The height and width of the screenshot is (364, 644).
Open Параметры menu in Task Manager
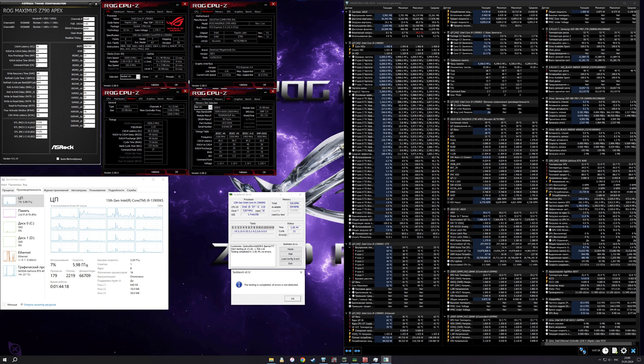click(x=15, y=185)
